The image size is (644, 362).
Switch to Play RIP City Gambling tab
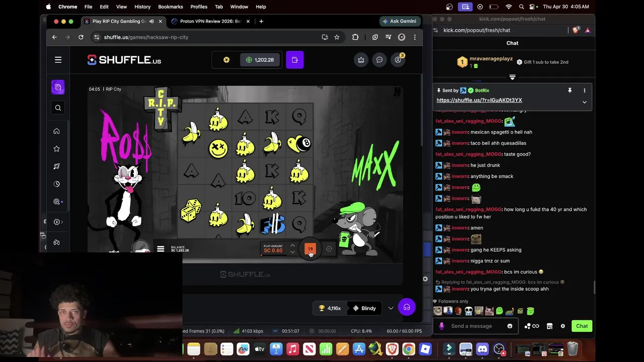click(x=119, y=21)
